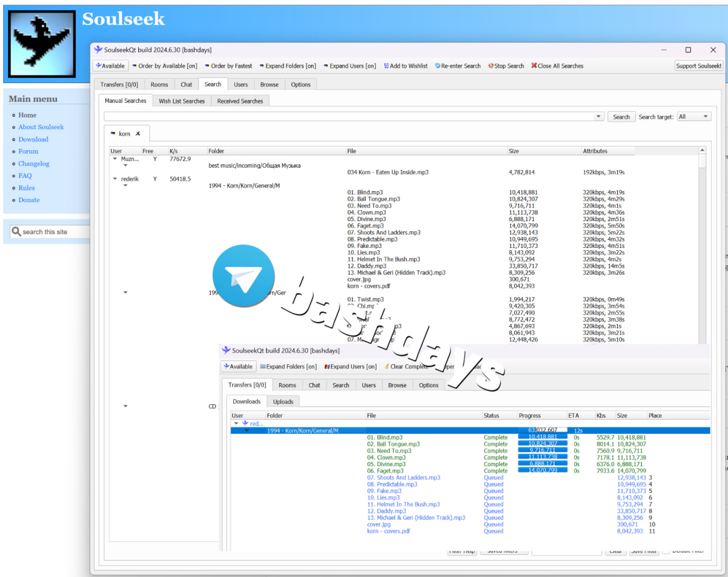Screen dimensions: 728x577
Task: Click the search query input field
Action: click(x=349, y=117)
